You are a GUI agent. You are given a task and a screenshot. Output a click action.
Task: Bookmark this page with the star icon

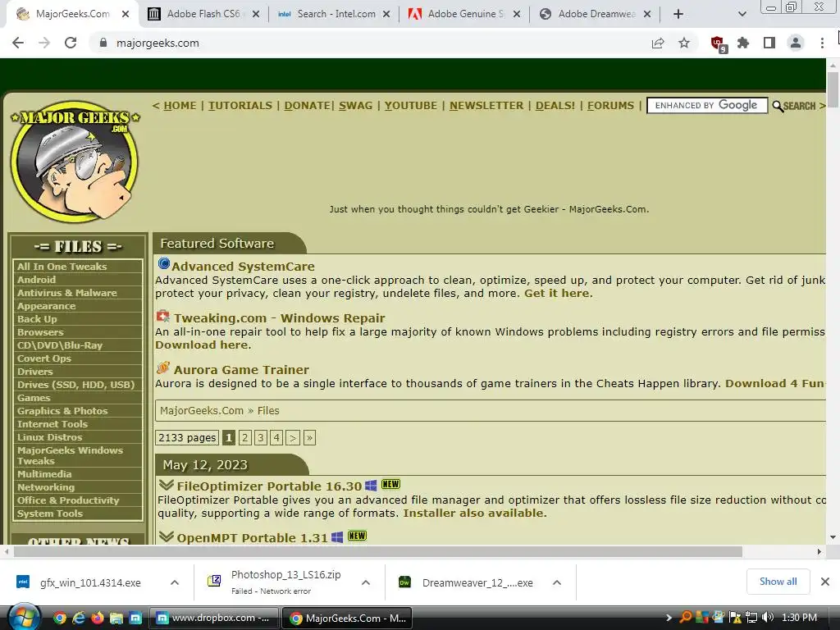[x=684, y=43]
